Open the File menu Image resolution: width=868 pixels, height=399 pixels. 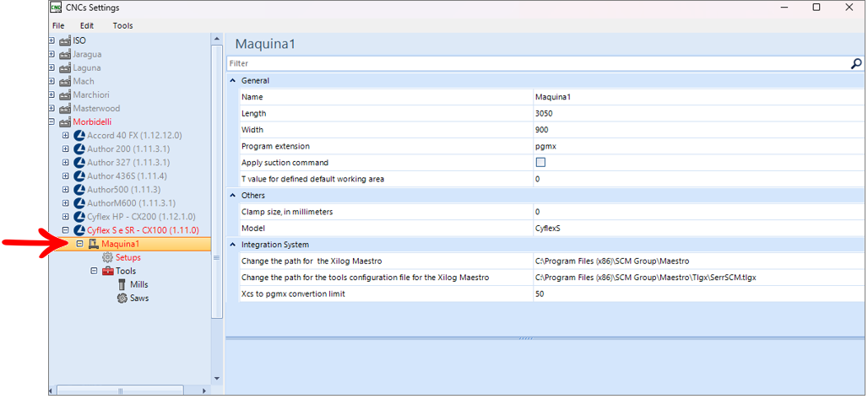point(58,25)
